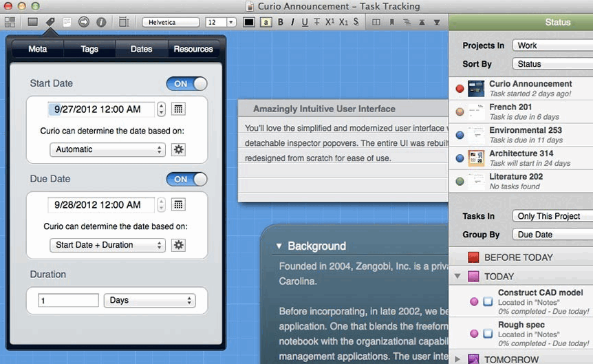Open gear settings beside Start Date + Duration
The height and width of the screenshot is (364, 593).
(178, 245)
